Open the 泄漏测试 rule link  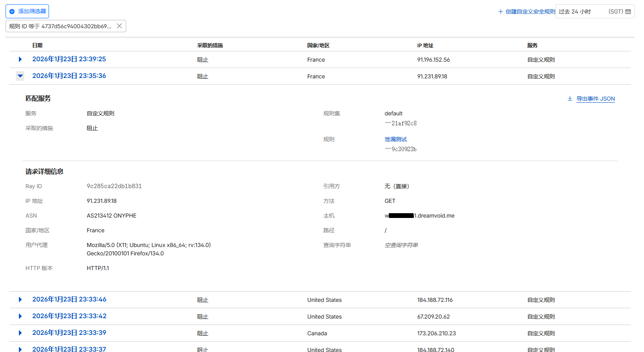396,139
